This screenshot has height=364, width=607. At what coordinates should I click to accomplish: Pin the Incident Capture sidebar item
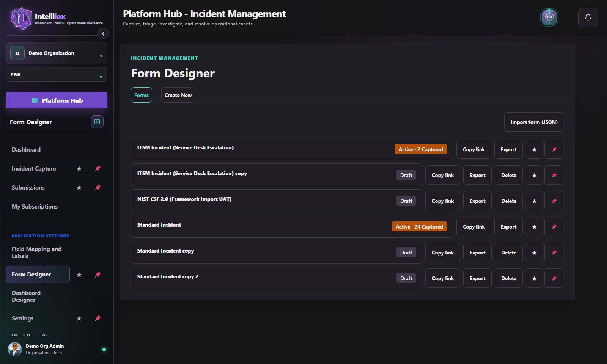(98, 169)
